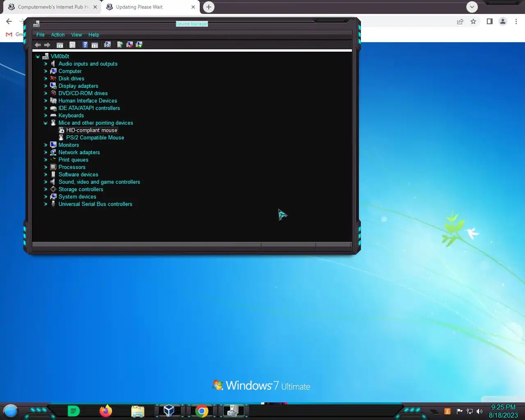Expand Universal Serial Bus controllers
The image size is (525, 420).
pos(46,204)
